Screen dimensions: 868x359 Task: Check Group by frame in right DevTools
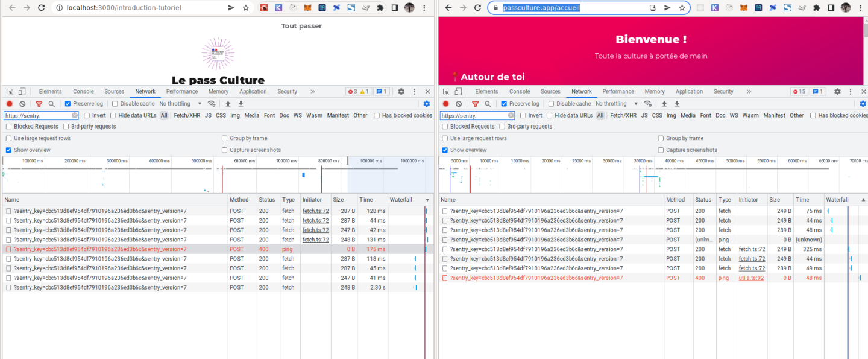pyautogui.click(x=661, y=138)
